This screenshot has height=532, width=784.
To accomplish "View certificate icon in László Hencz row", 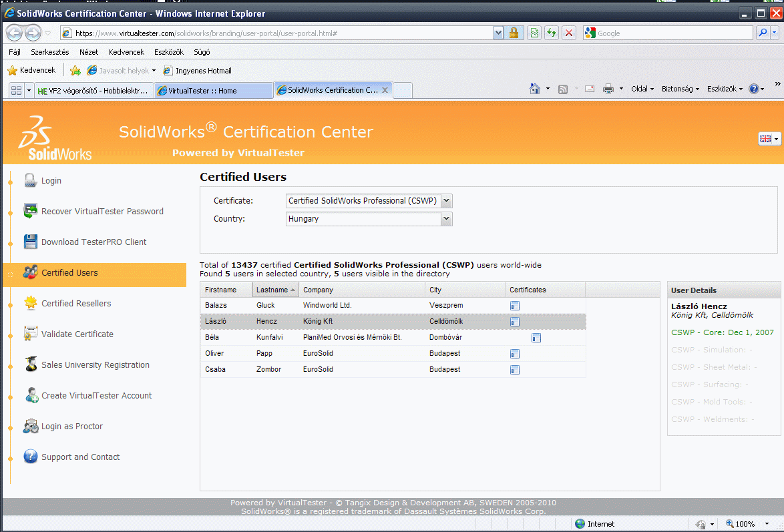I will click(514, 322).
